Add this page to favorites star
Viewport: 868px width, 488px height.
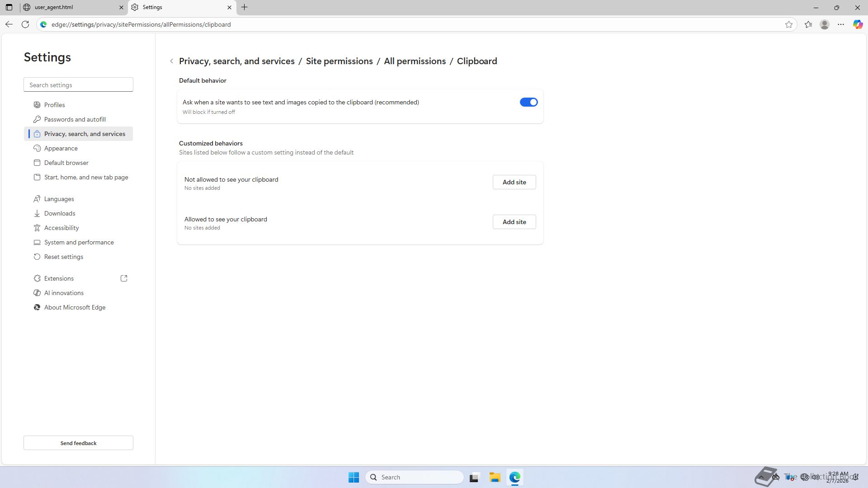tap(789, 24)
